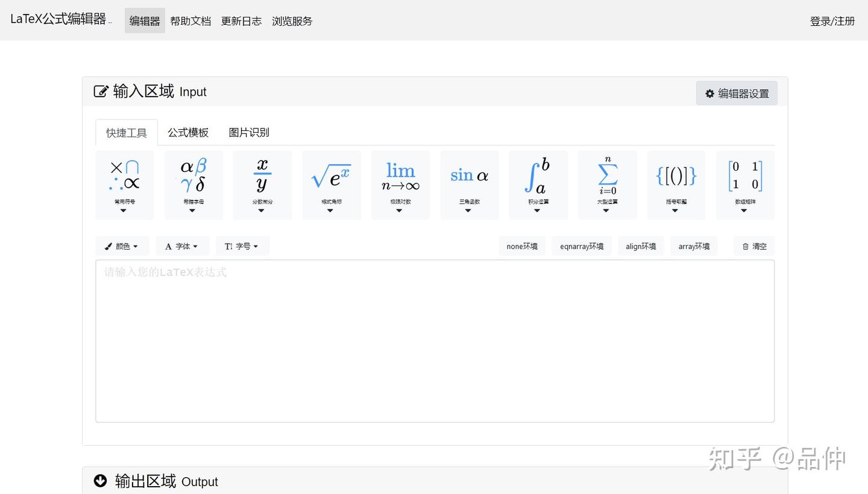Open the 帮助文档 menu item

[x=190, y=21]
